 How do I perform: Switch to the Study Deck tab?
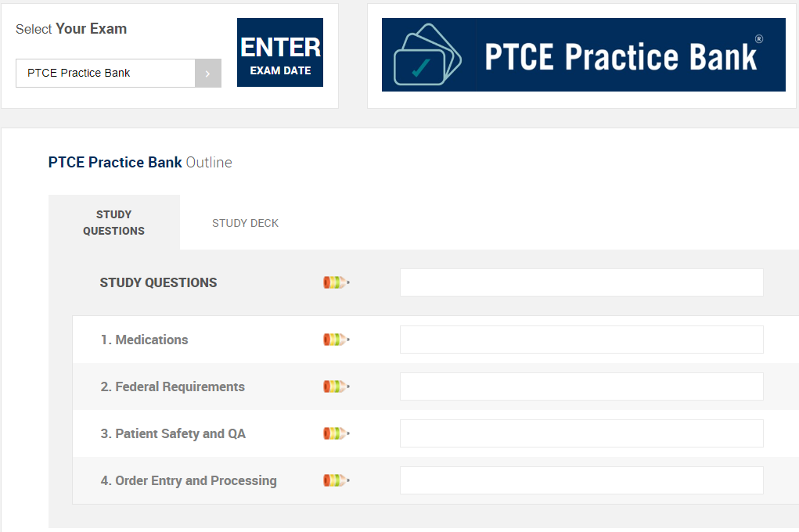[x=245, y=223]
